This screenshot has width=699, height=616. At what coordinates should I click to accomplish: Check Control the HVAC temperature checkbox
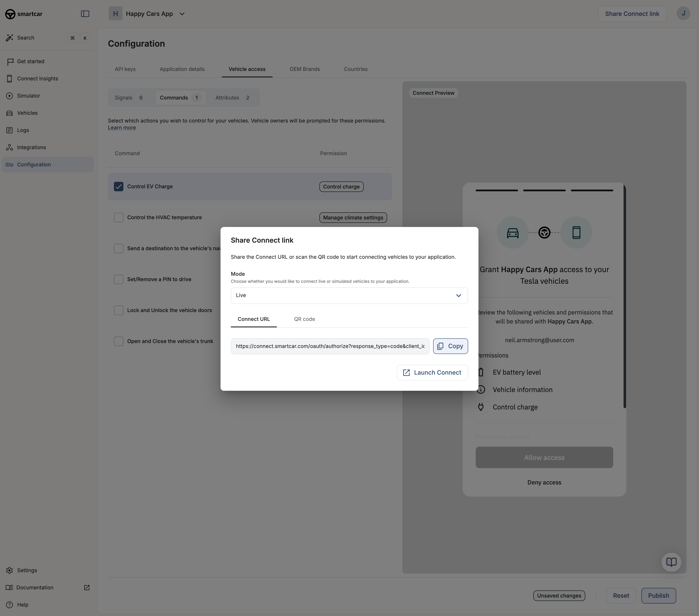118,218
